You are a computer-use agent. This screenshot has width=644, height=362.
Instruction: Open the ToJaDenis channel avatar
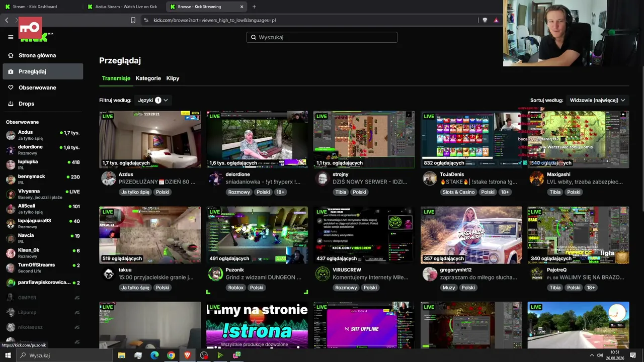click(430, 178)
